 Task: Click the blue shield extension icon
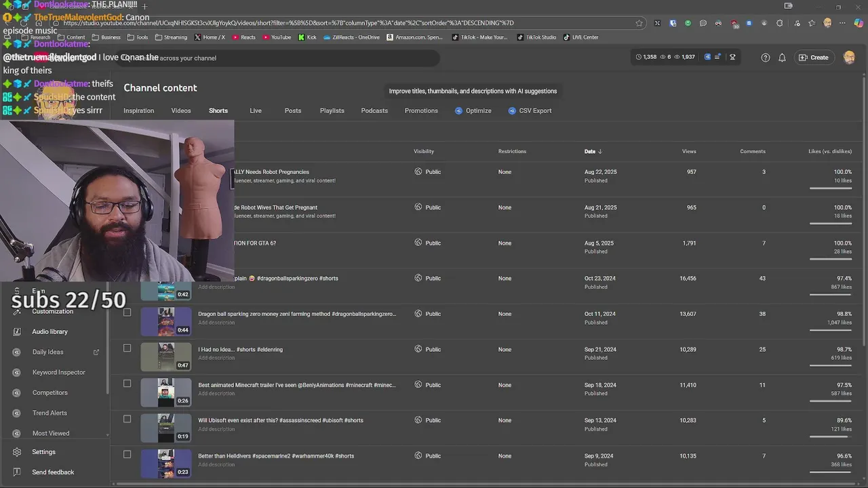[673, 23]
